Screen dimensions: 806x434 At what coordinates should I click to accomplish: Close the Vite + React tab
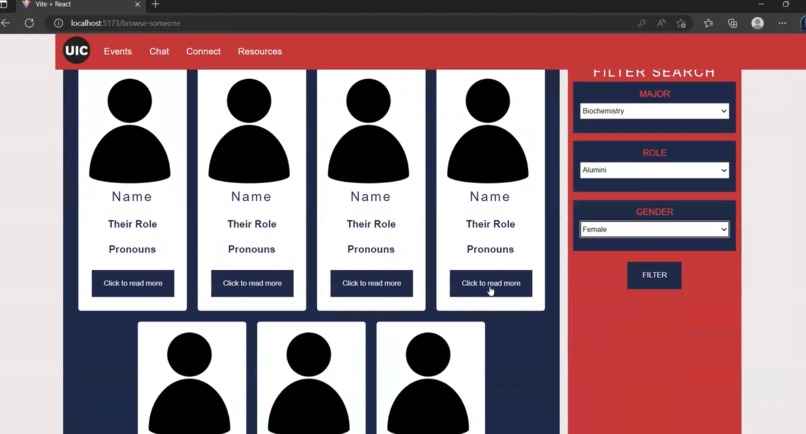tap(137, 5)
